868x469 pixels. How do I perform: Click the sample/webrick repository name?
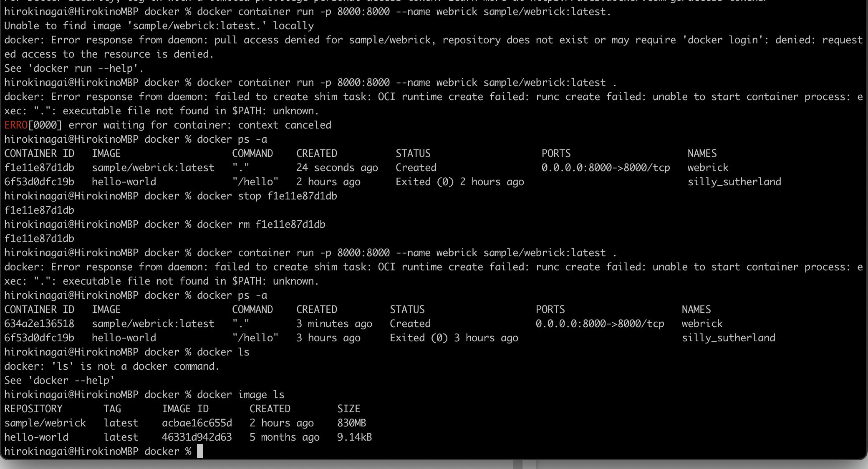click(45, 423)
